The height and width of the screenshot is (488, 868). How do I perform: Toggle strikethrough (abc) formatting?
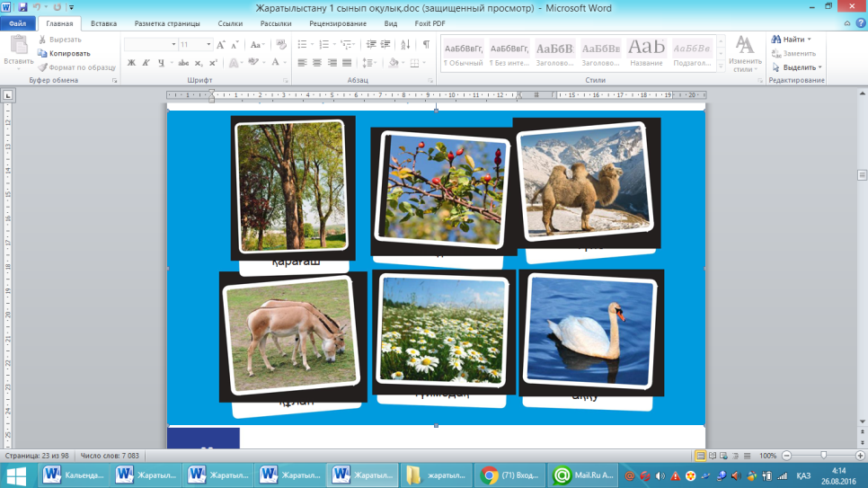click(x=184, y=63)
